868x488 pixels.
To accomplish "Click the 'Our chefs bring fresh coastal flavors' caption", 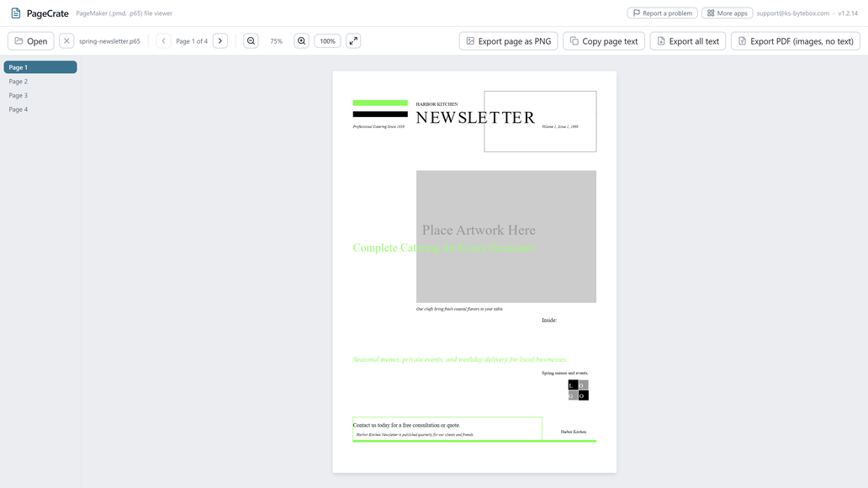I will (x=459, y=309).
